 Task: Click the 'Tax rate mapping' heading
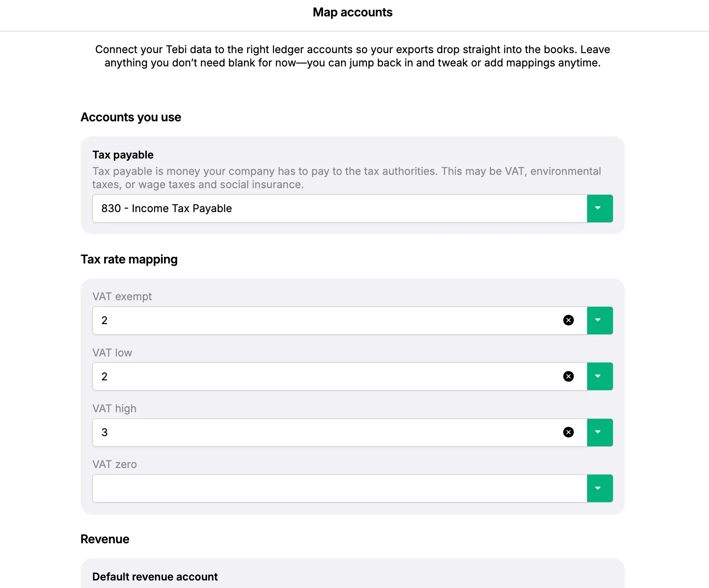129,259
